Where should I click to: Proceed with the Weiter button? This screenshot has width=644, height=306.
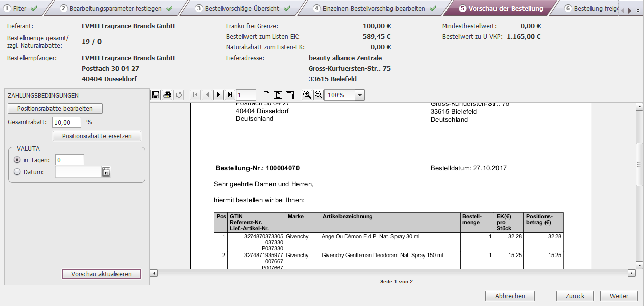(619, 296)
